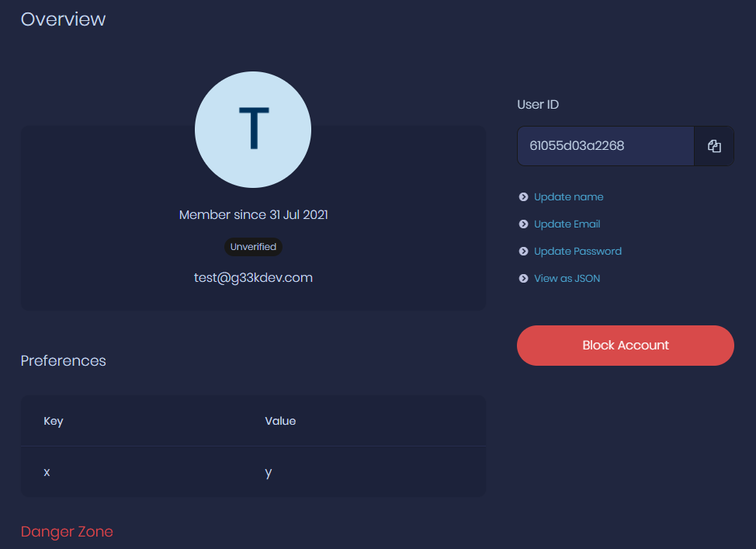
Task: Open the Update Password link
Action: tap(577, 251)
